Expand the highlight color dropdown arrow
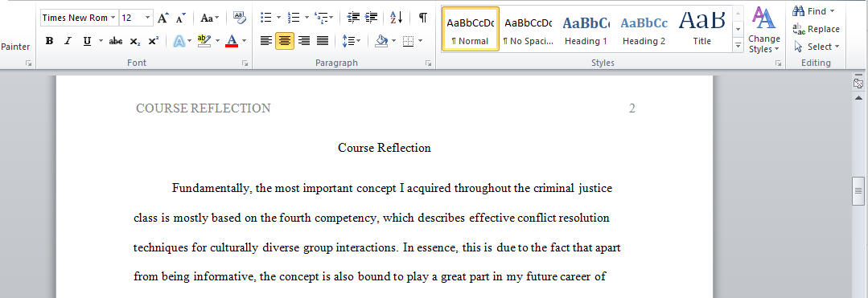 (217, 41)
